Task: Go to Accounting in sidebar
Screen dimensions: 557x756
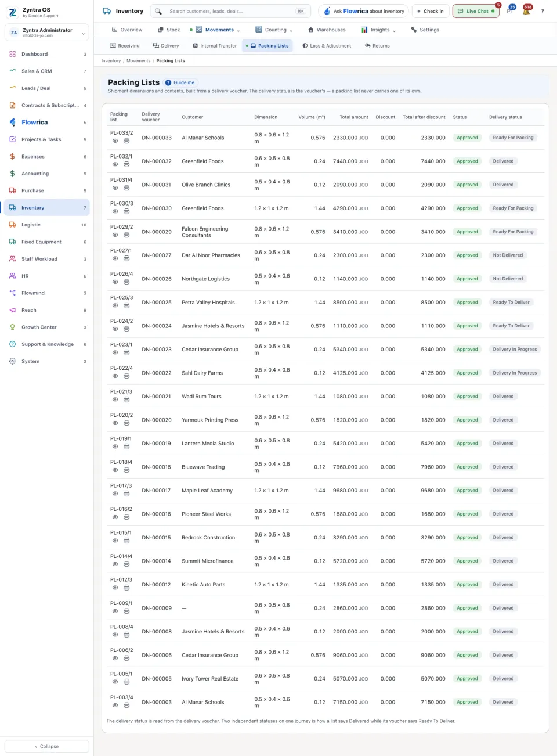Action: pos(47,174)
